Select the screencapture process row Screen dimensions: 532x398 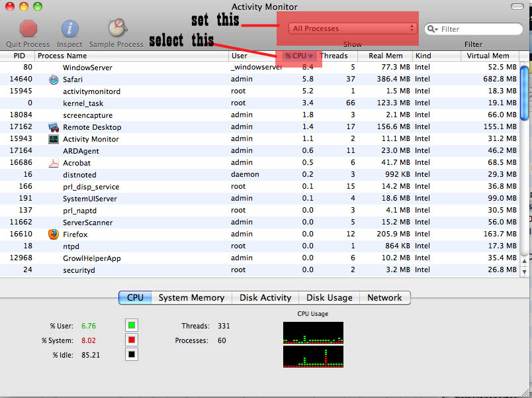coord(259,115)
